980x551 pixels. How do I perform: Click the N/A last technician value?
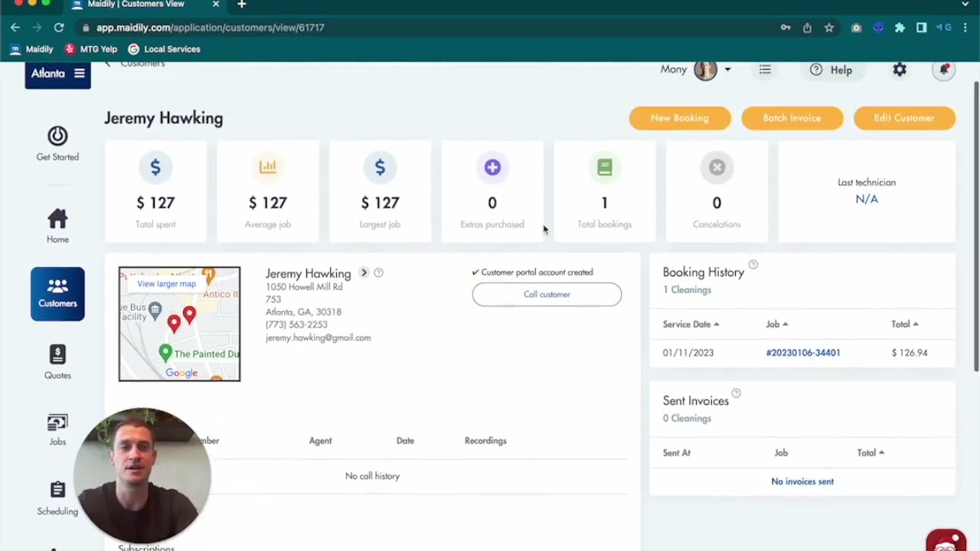867,199
